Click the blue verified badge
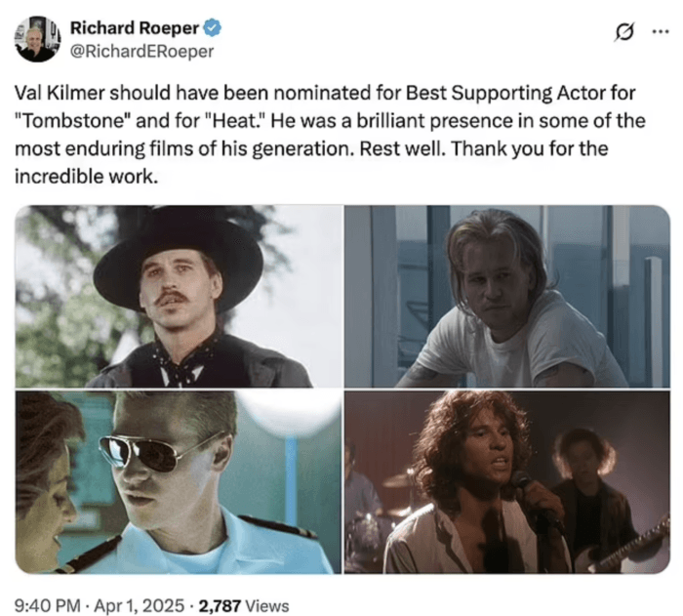683x616 pixels. click(x=213, y=28)
